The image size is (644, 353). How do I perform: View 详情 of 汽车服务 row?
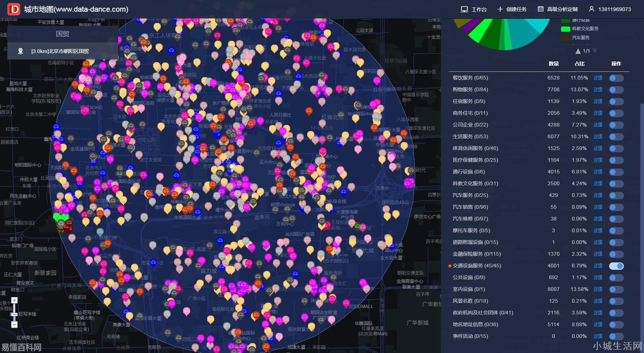(598, 195)
